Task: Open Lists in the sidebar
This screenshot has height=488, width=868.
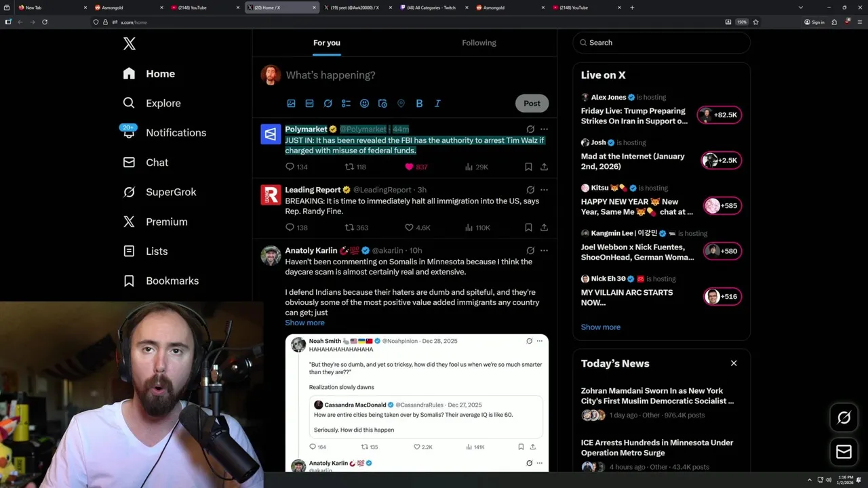Action: [x=145, y=251]
